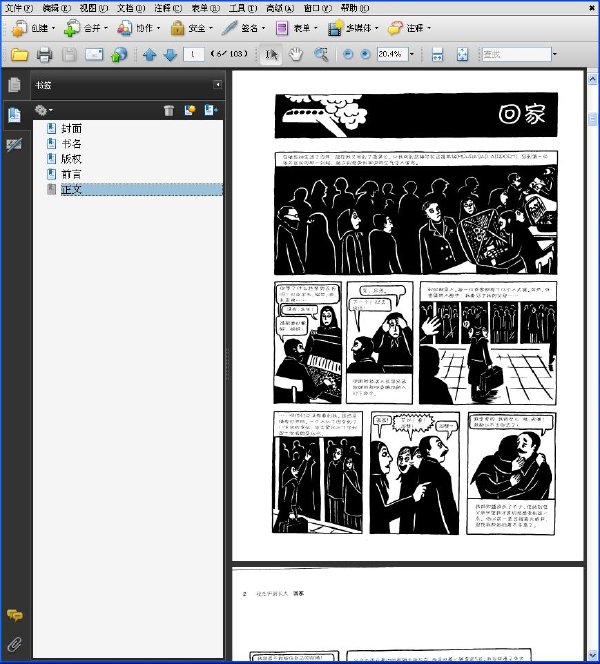Click the 查找 (Find) search field
Viewport: 600px width, 664px height.
(517, 54)
